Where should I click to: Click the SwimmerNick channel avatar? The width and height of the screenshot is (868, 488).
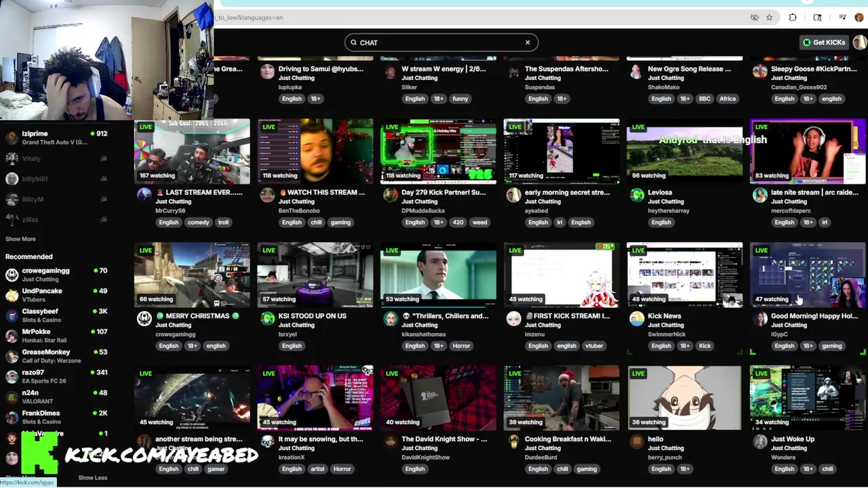636,319
